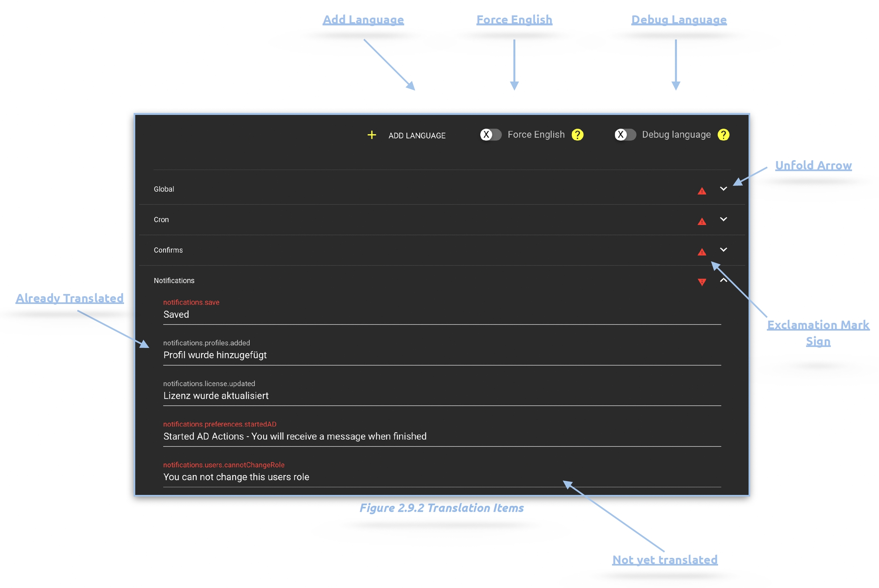Expand the Global section chevron
This screenshot has width=879, height=588.
point(723,189)
